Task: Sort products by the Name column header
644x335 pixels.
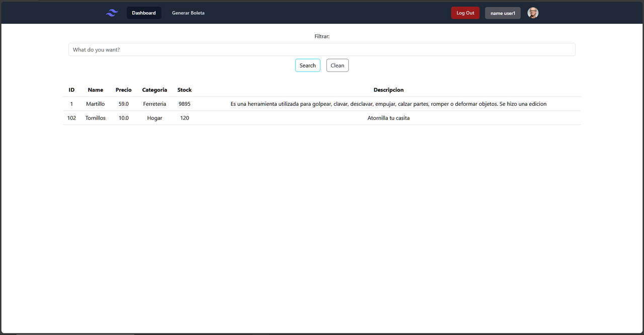Action: 96,90
